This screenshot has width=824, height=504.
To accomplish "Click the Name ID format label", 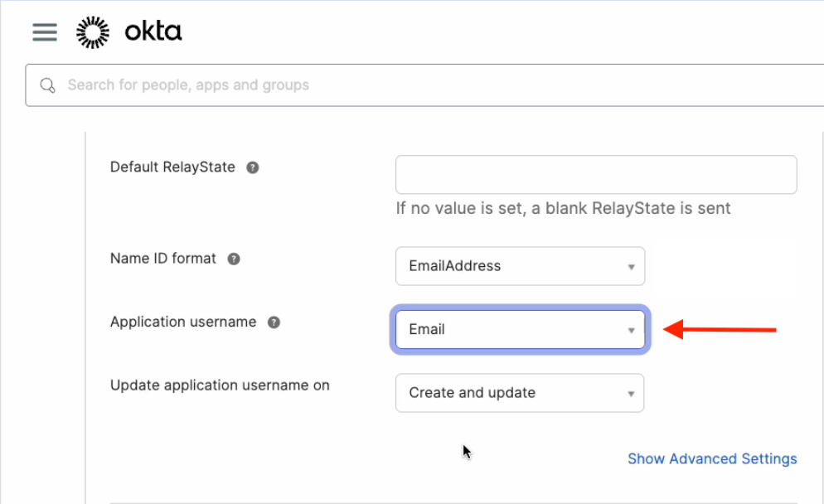I will click(163, 259).
